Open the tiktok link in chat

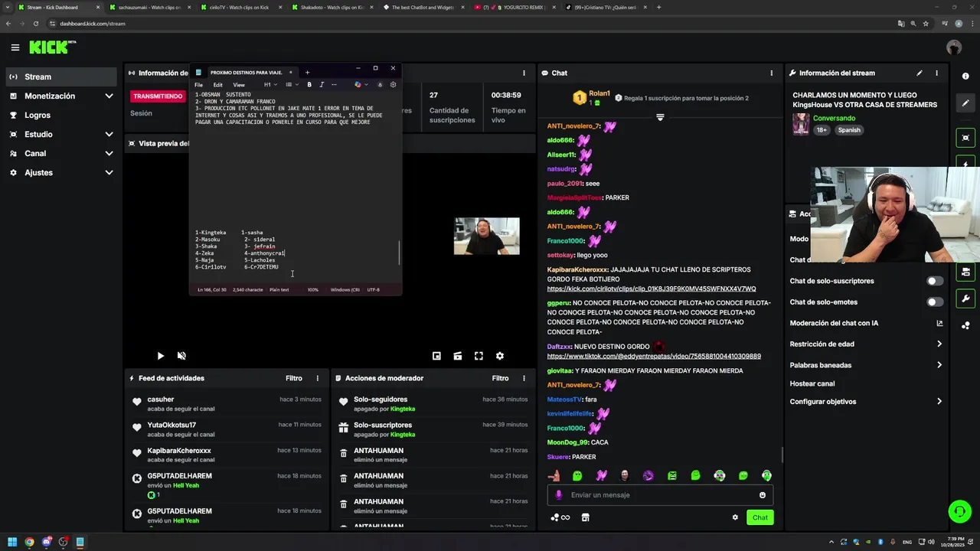click(654, 357)
